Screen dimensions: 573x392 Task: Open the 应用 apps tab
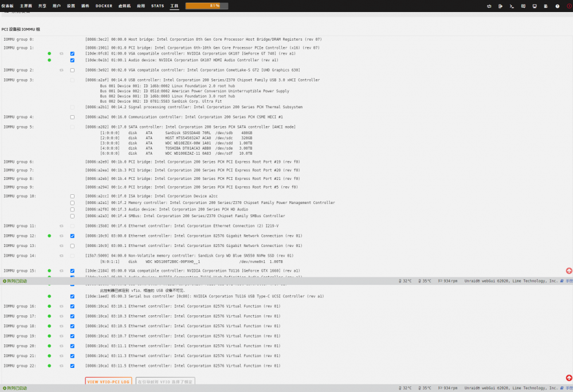coord(141,6)
